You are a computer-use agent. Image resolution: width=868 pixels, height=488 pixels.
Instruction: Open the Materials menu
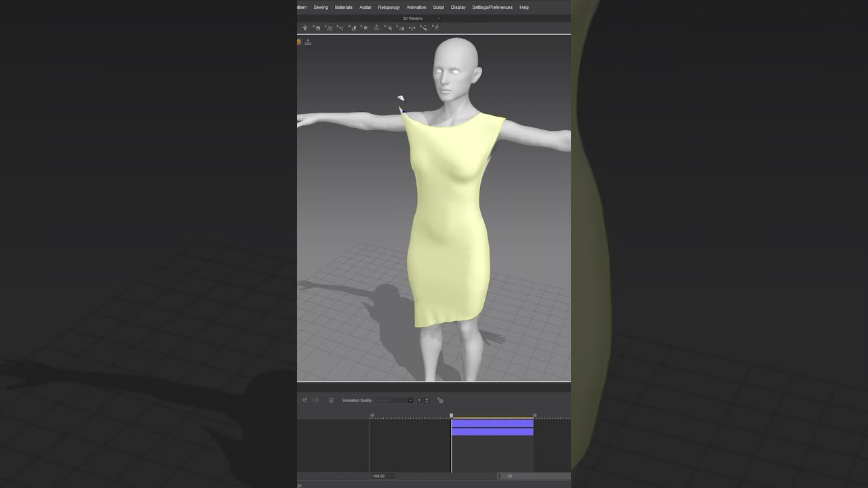[x=344, y=7]
